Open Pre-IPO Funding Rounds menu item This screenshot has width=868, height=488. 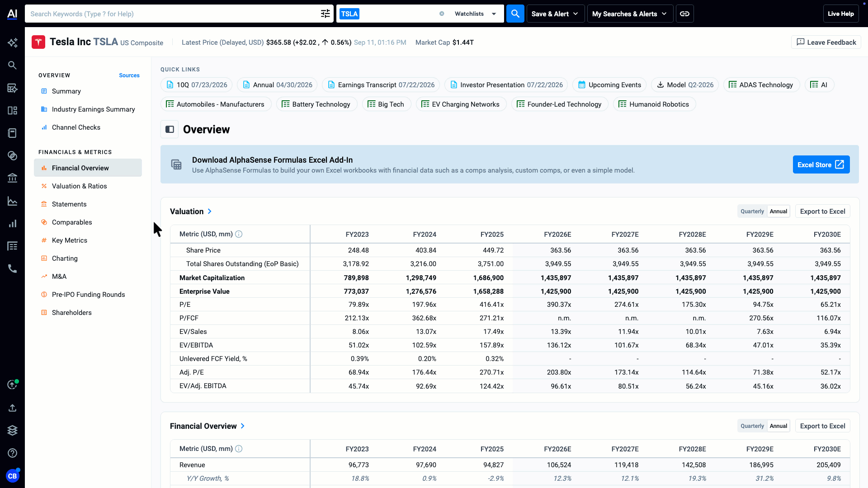[x=88, y=295]
